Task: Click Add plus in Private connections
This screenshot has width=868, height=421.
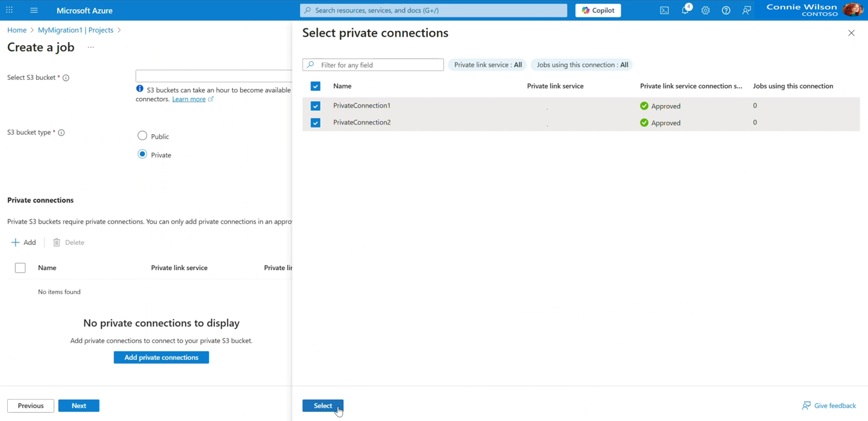Action: pos(24,242)
